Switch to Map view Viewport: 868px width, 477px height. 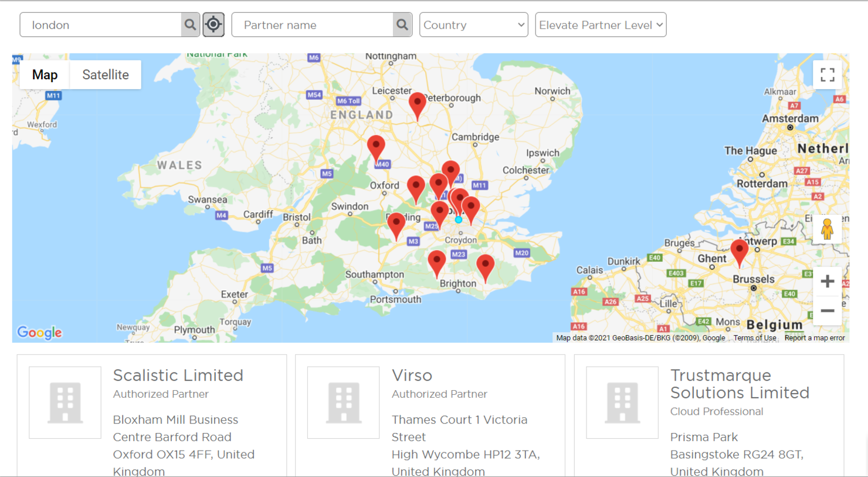click(x=44, y=75)
